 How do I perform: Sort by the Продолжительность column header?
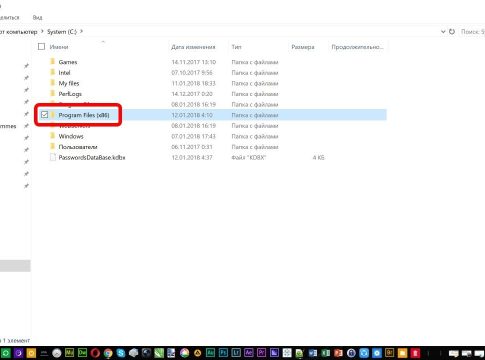[x=357, y=47]
